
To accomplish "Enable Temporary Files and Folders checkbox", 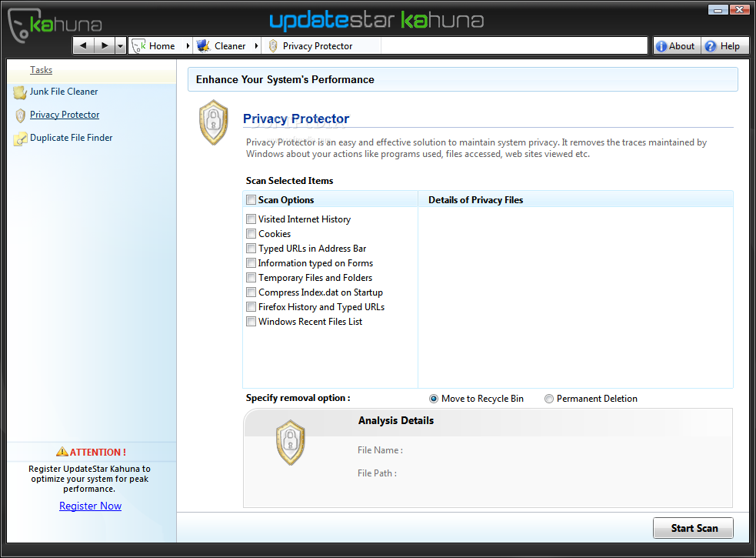I will [x=251, y=278].
